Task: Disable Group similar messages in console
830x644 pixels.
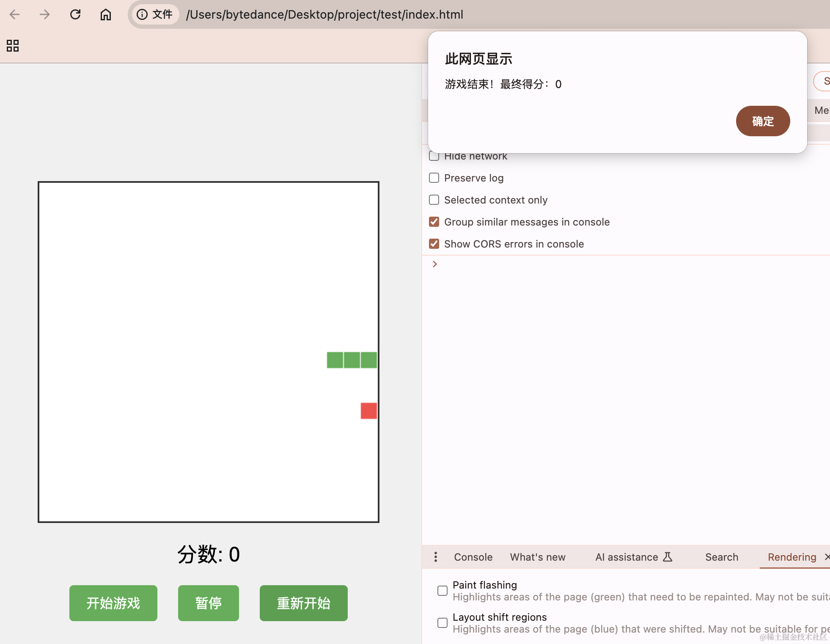Action: (x=434, y=222)
